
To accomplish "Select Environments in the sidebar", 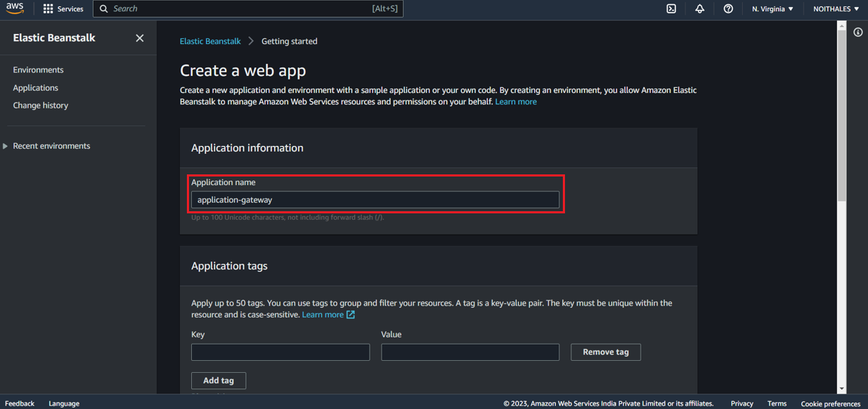I will pyautogui.click(x=39, y=69).
